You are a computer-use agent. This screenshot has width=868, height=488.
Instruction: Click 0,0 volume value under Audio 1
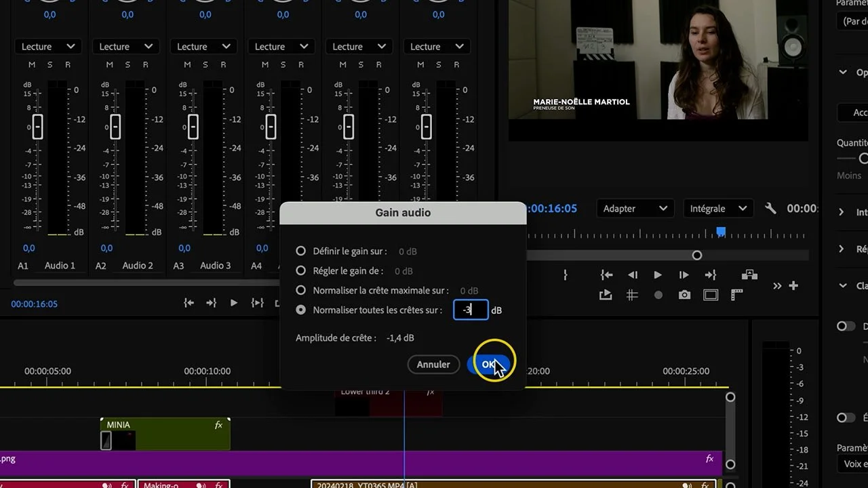click(x=29, y=248)
